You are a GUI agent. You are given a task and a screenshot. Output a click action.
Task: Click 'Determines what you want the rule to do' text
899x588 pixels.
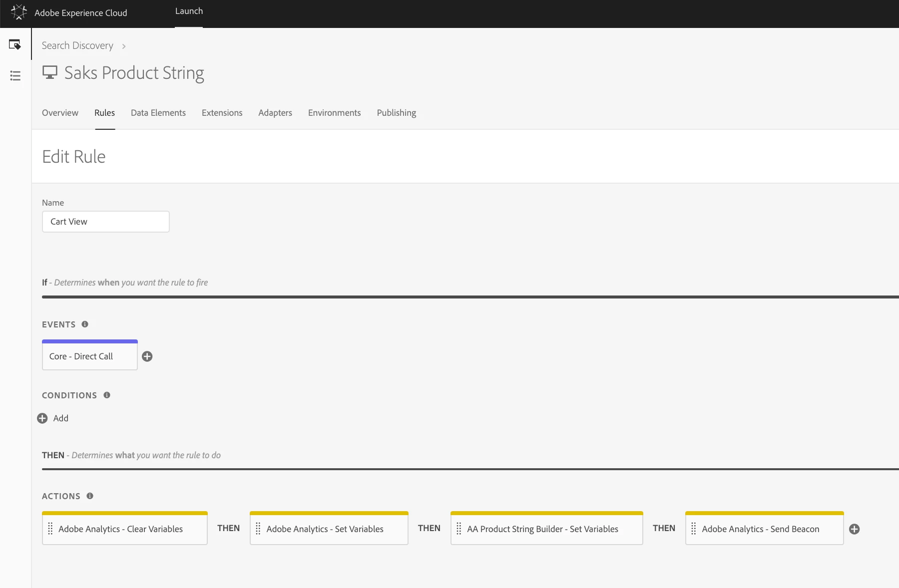coord(146,455)
